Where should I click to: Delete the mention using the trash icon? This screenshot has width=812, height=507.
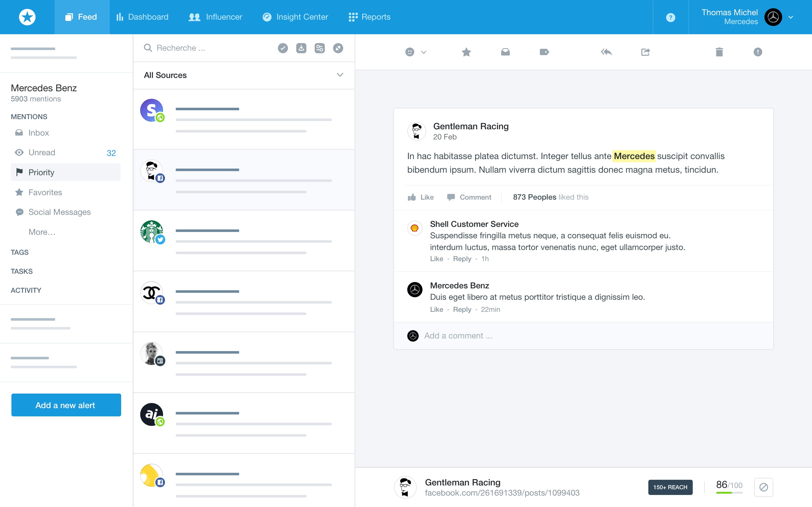tap(719, 52)
